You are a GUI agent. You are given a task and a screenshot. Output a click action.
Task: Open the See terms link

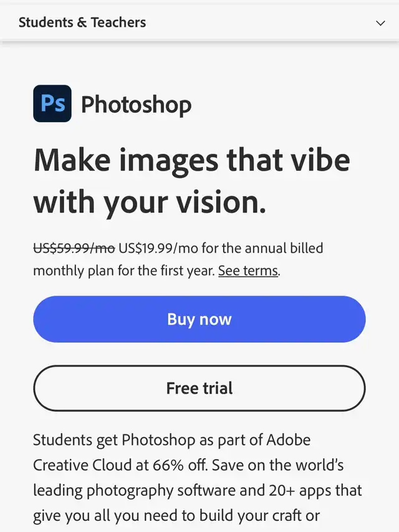[x=248, y=271]
